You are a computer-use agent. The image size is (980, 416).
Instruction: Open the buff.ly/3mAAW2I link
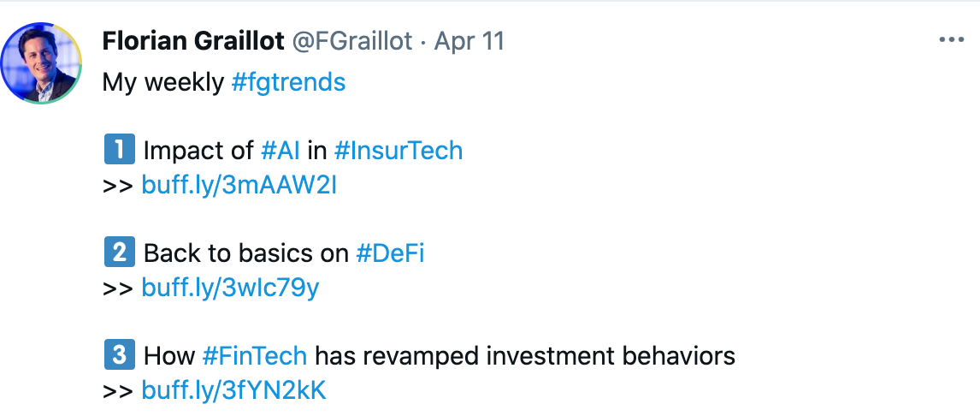click(x=239, y=185)
